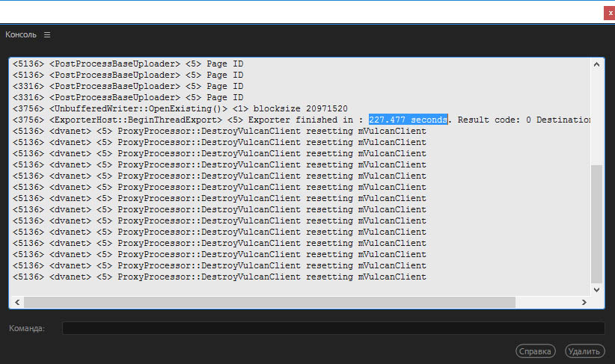This screenshot has width=615, height=364.
Task: Click the highlighted "227.477 seconds" text
Action: [408, 120]
